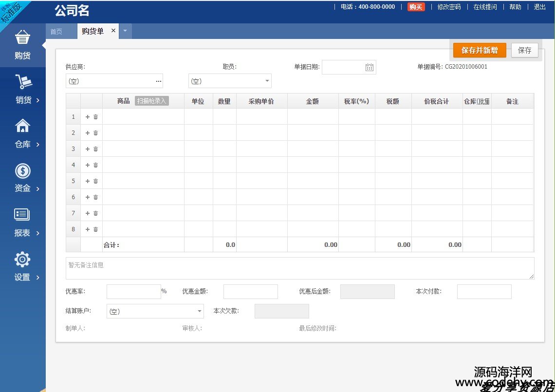Click the 扫描枪录入 scanner entry button
The width and height of the screenshot is (555, 392).
pyautogui.click(x=152, y=101)
